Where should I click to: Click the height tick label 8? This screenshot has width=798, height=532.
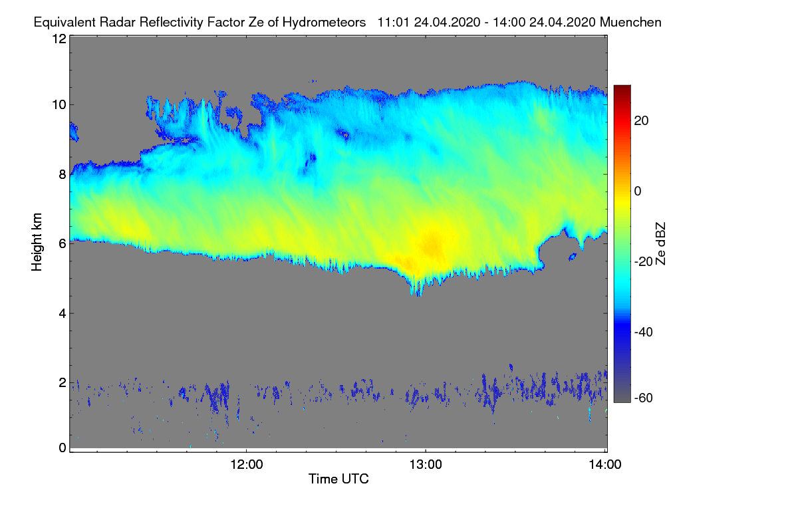point(62,174)
